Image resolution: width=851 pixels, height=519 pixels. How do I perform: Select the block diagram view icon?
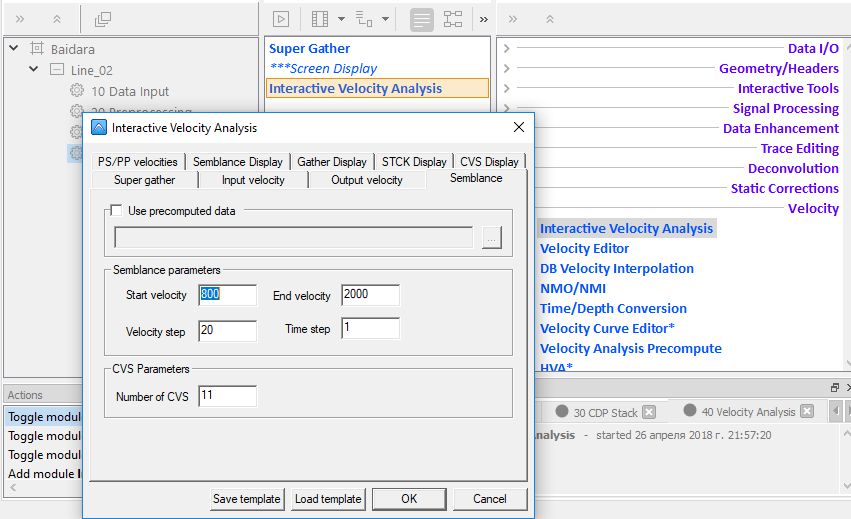[453, 20]
